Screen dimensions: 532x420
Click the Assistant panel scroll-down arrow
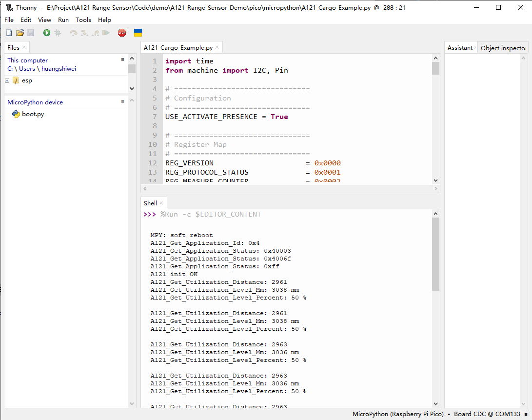[x=523, y=404]
